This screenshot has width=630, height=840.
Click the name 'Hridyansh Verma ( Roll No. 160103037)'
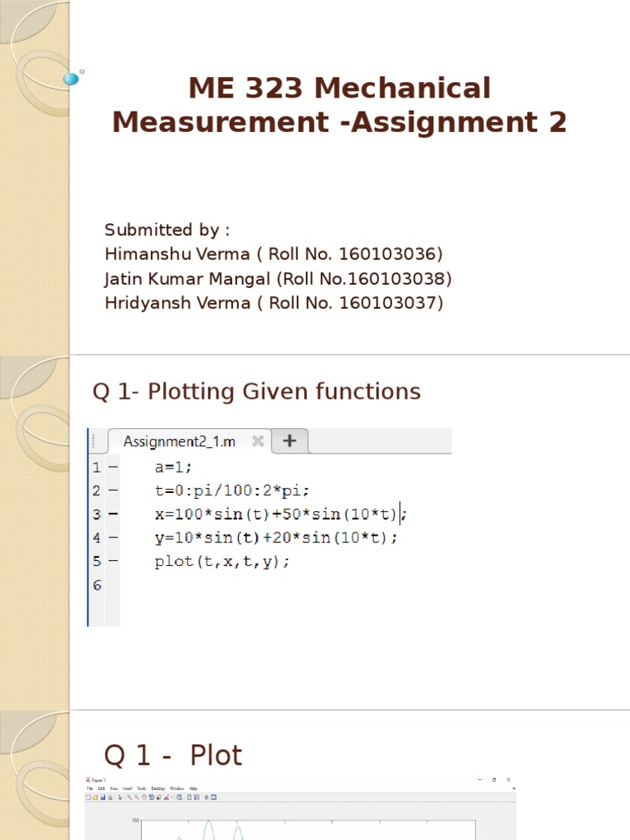click(274, 303)
